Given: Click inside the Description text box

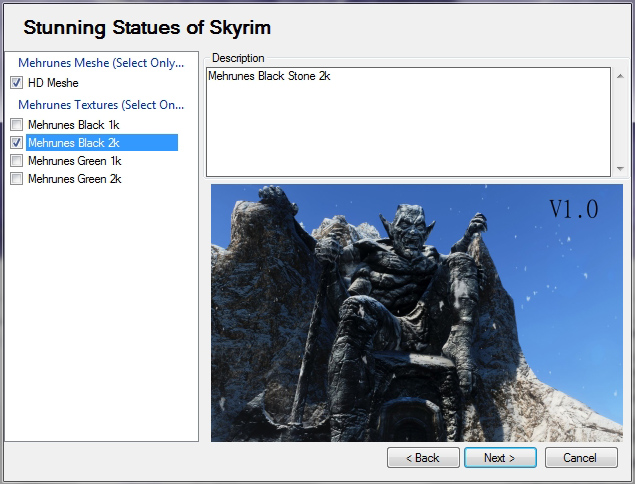Looking at the screenshot, I should (408, 122).
